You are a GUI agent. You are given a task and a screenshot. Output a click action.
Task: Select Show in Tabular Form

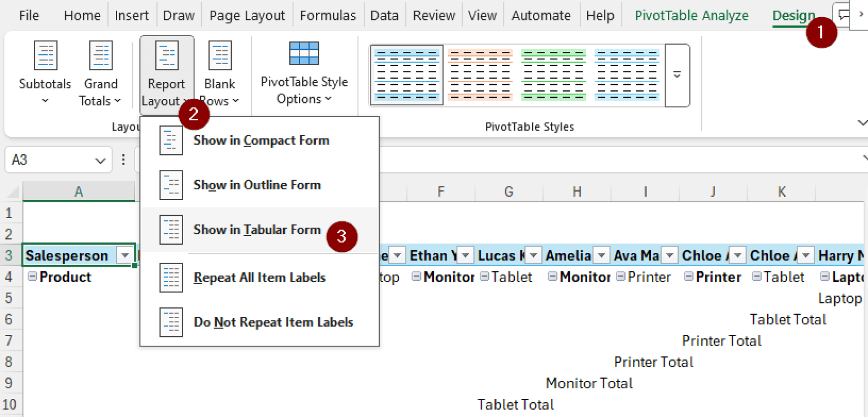(257, 230)
